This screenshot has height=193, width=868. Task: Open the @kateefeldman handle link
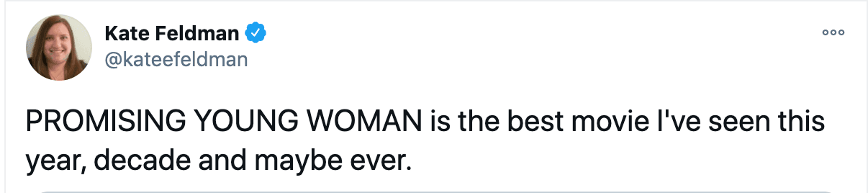pos(176,60)
